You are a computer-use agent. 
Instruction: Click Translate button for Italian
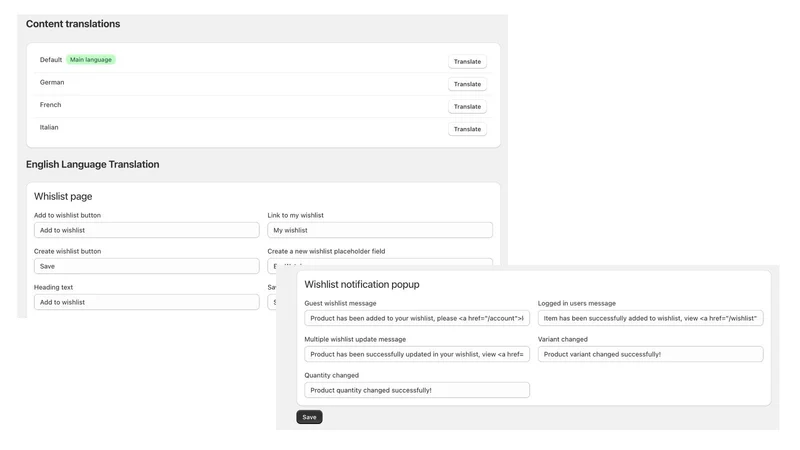[x=467, y=129]
